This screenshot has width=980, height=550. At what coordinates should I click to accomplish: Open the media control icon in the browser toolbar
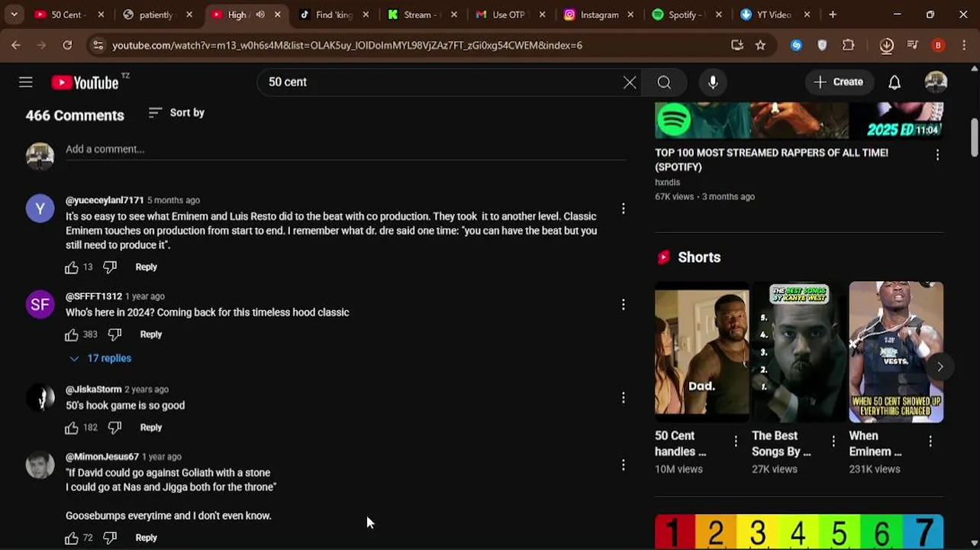tap(912, 46)
